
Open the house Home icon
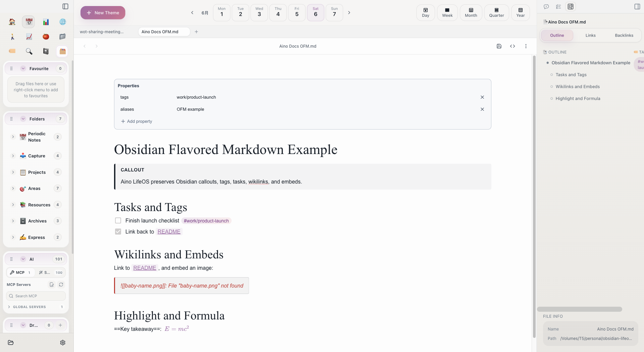click(12, 22)
